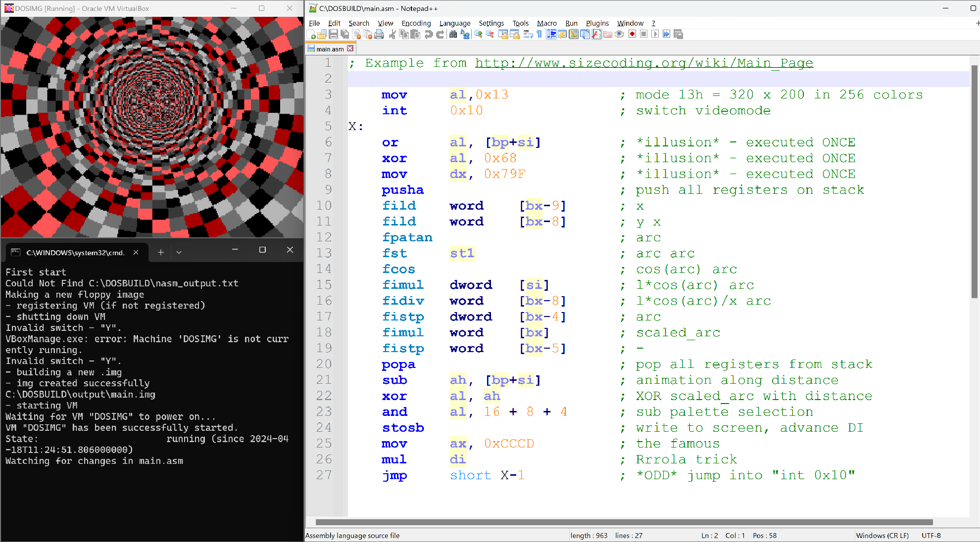Toggle Show All Characters pilcrow icon

539,34
